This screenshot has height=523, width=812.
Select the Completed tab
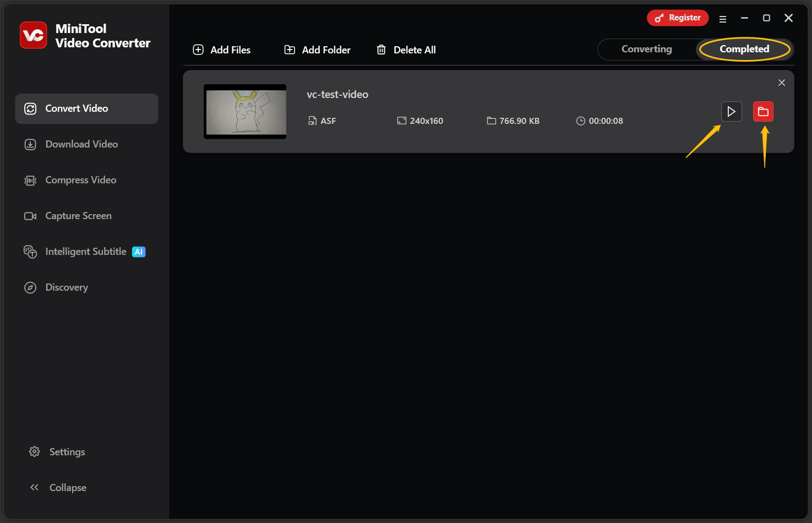click(744, 49)
